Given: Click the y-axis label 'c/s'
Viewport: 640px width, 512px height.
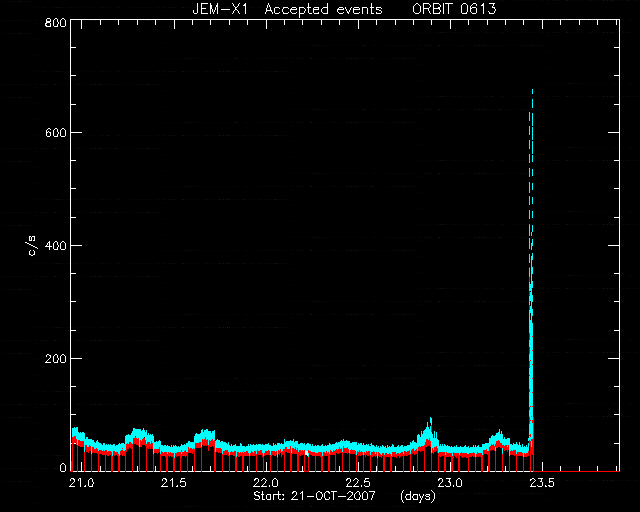Looking at the screenshot, I should pos(32,246).
